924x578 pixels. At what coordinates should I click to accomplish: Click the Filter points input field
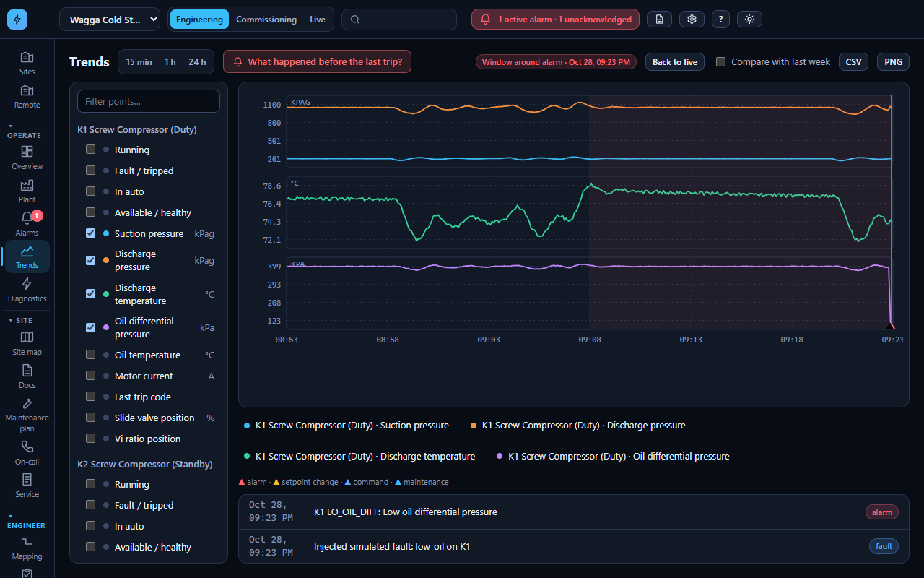pos(149,101)
